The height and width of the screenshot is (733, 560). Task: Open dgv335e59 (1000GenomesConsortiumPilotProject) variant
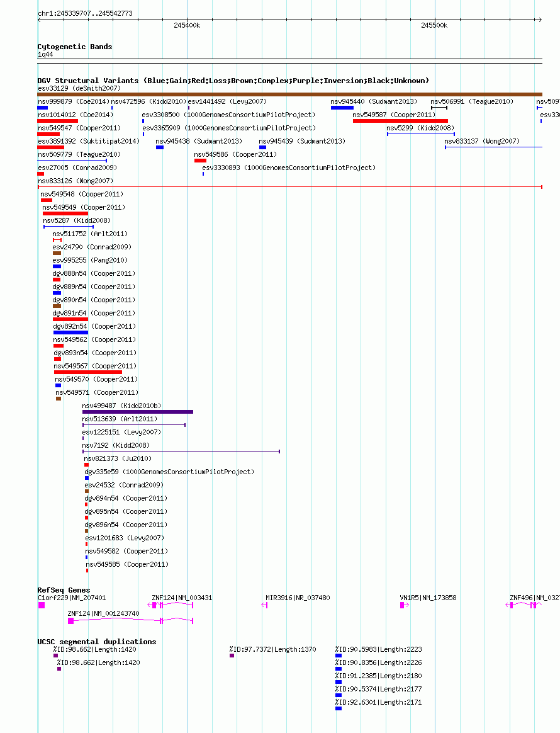(169, 472)
